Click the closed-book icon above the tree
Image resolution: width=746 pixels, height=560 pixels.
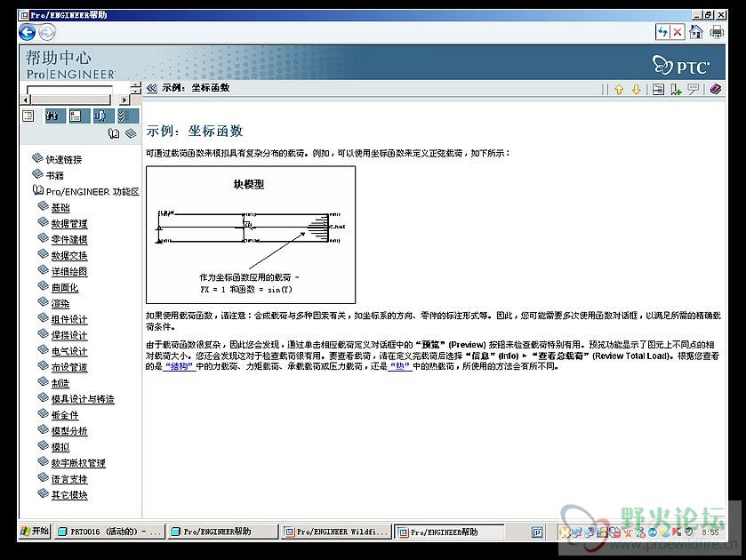coord(131,133)
